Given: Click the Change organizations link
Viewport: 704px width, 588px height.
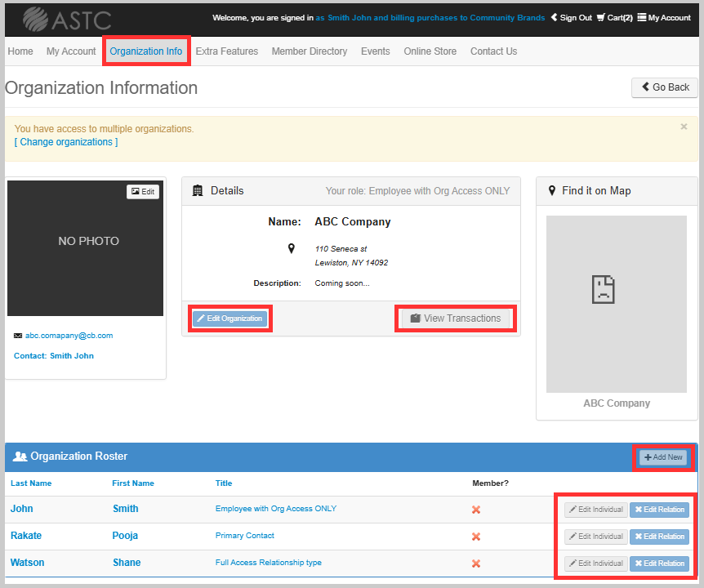Looking at the screenshot, I should [66, 142].
